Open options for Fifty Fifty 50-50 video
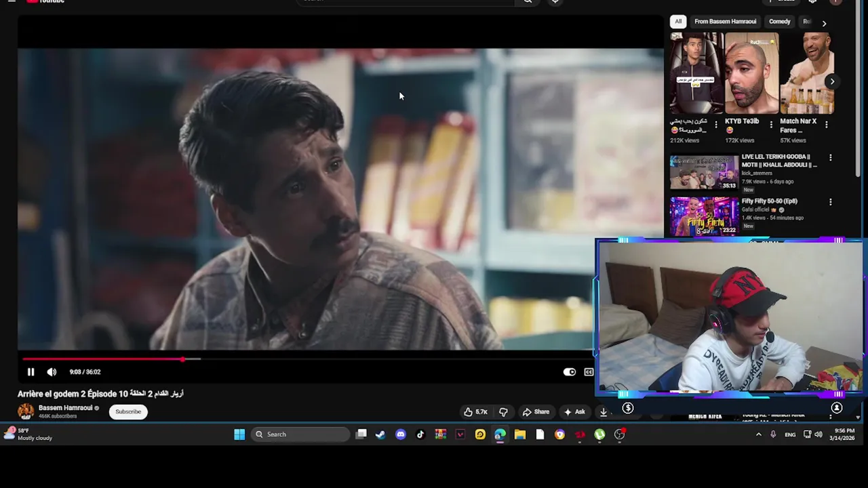This screenshot has width=868, height=488. pyautogui.click(x=830, y=202)
